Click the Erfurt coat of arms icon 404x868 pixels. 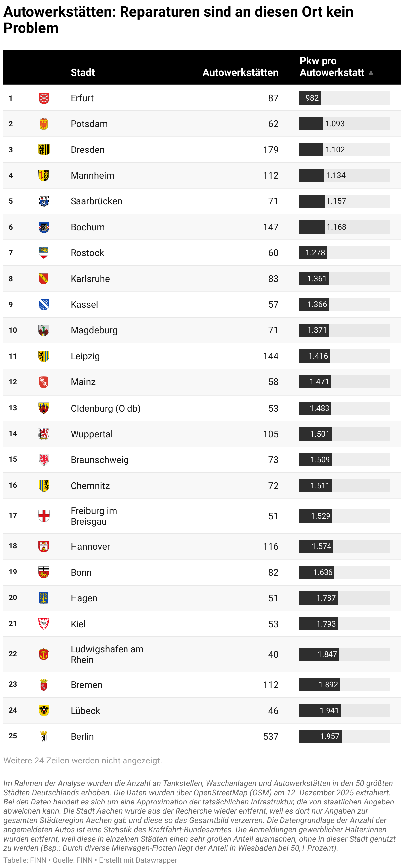click(x=44, y=98)
